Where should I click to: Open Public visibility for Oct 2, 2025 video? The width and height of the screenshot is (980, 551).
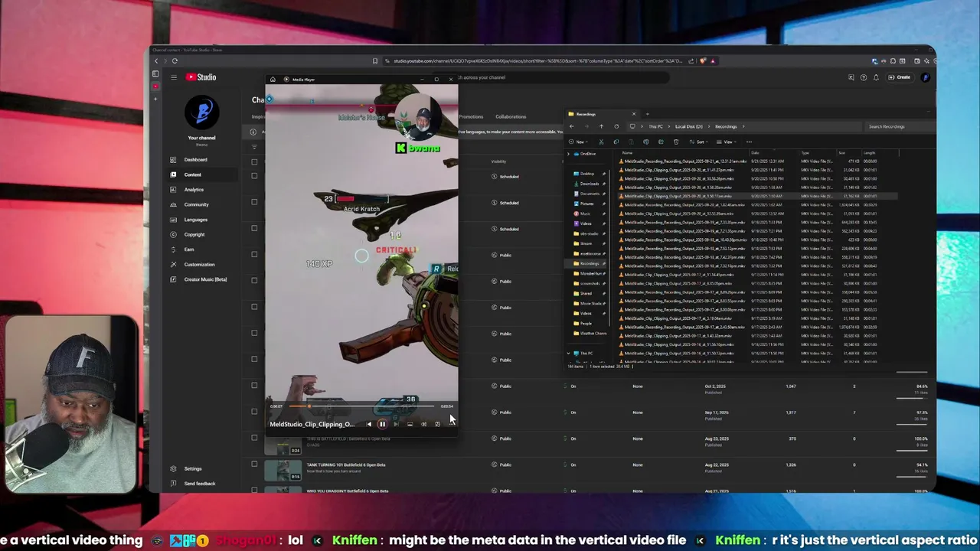[501, 386]
